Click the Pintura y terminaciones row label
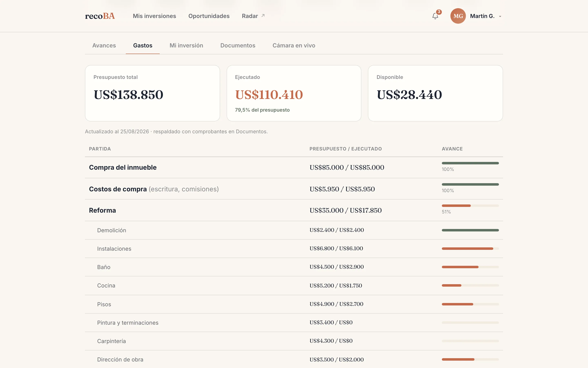Viewport: 588px width, 368px height. tap(128, 323)
